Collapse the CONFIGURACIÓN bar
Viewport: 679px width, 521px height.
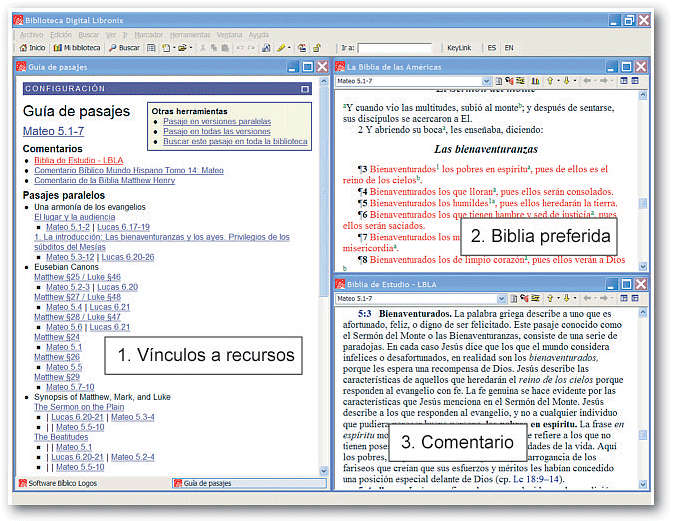click(x=305, y=89)
